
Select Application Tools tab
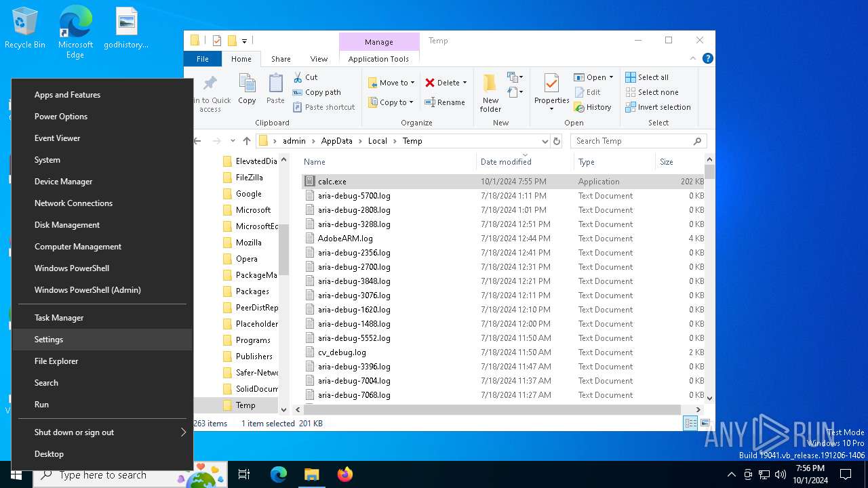tap(378, 59)
